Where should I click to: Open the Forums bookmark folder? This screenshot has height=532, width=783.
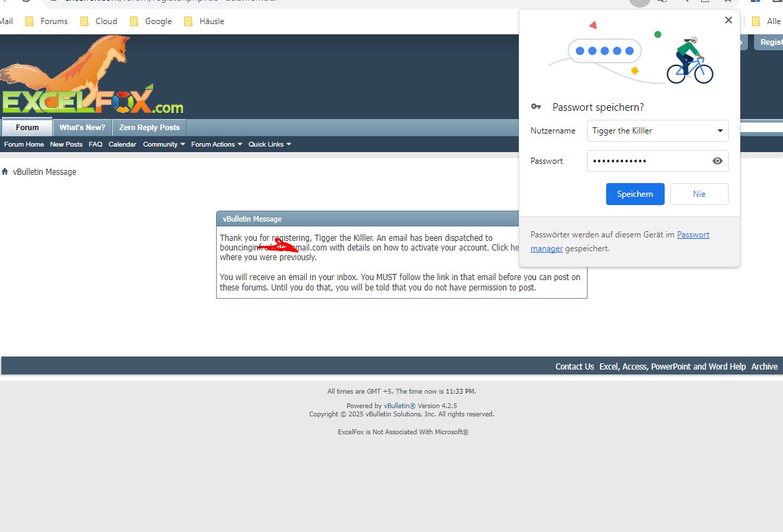tap(46, 21)
